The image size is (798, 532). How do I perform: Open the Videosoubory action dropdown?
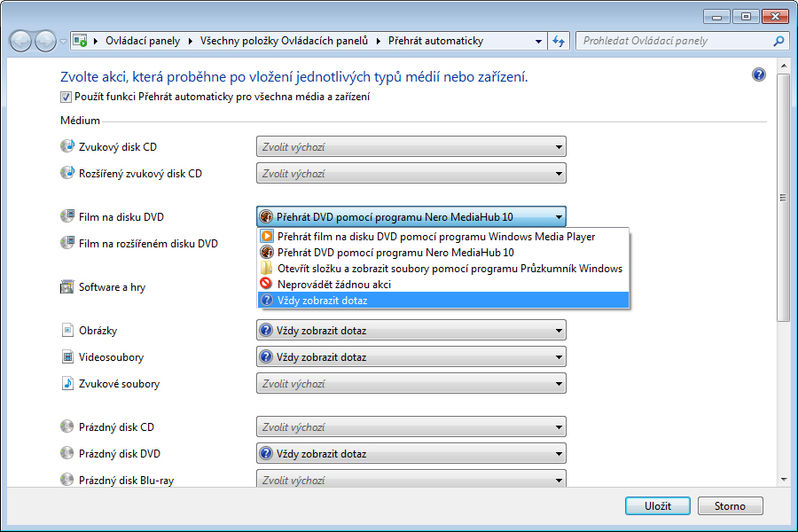tap(411, 357)
